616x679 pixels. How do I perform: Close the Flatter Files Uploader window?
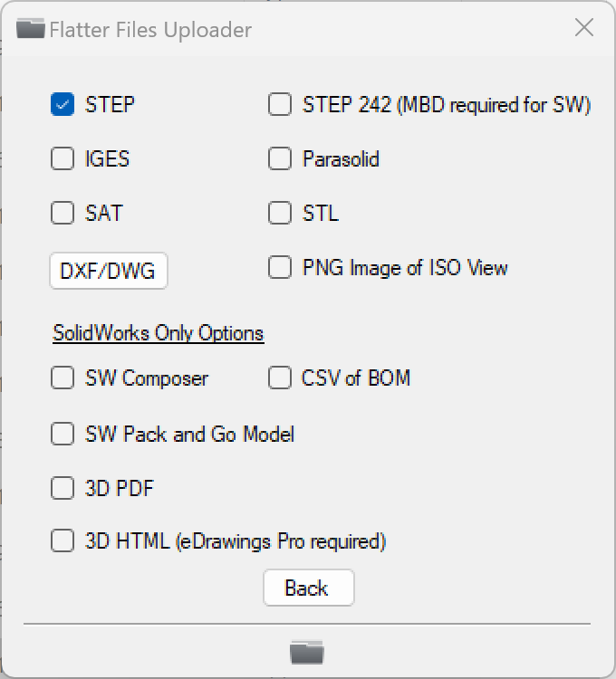tap(584, 28)
